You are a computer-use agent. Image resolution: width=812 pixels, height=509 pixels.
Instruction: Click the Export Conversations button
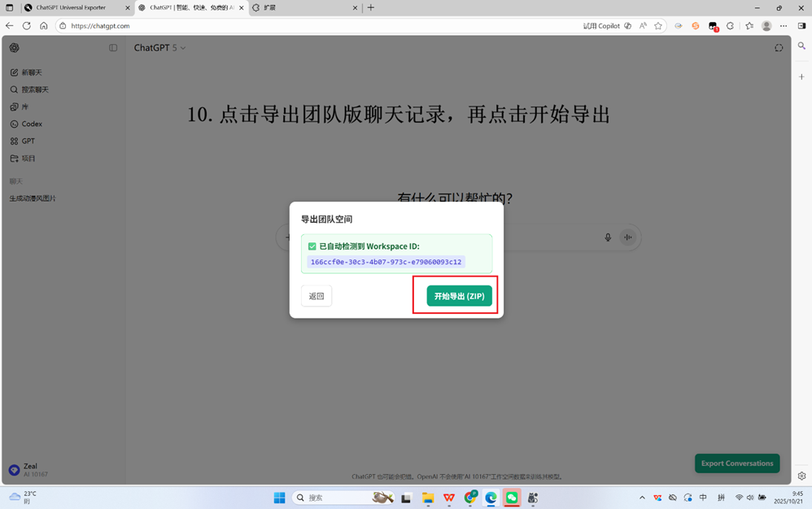click(x=736, y=463)
